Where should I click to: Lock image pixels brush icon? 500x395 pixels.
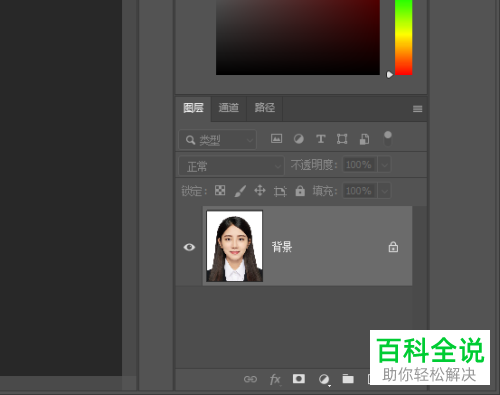coord(240,191)
